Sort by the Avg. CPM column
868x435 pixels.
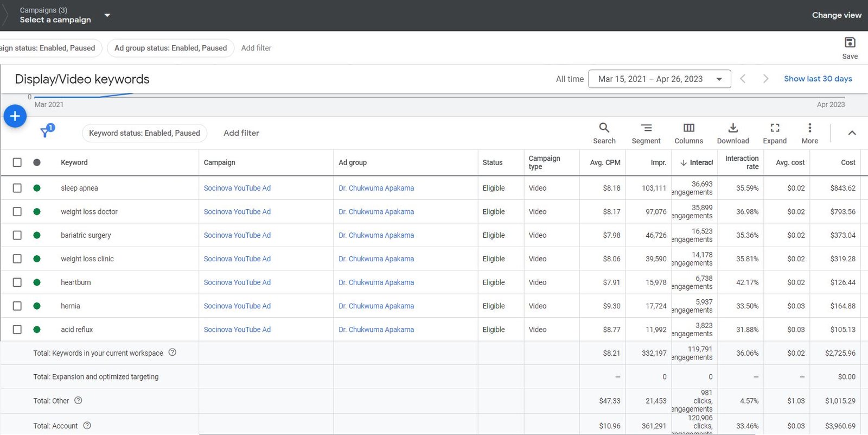click(605, 162)
